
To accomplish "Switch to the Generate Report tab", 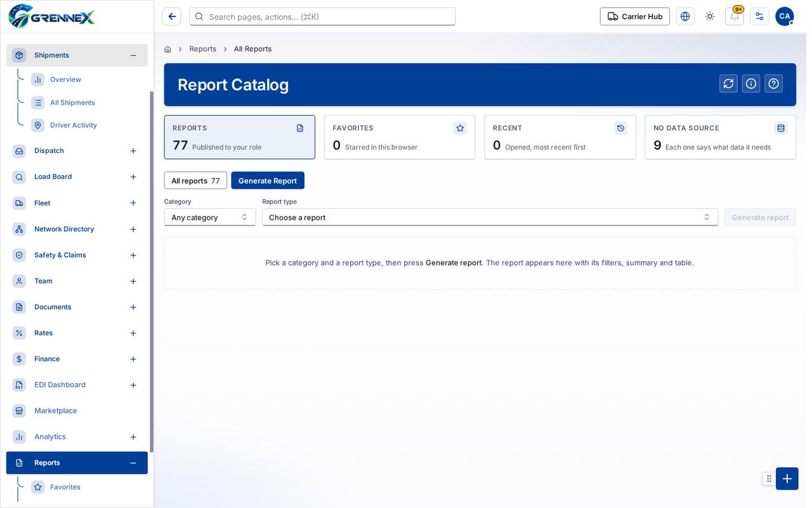I will click(x=268, y=180).
